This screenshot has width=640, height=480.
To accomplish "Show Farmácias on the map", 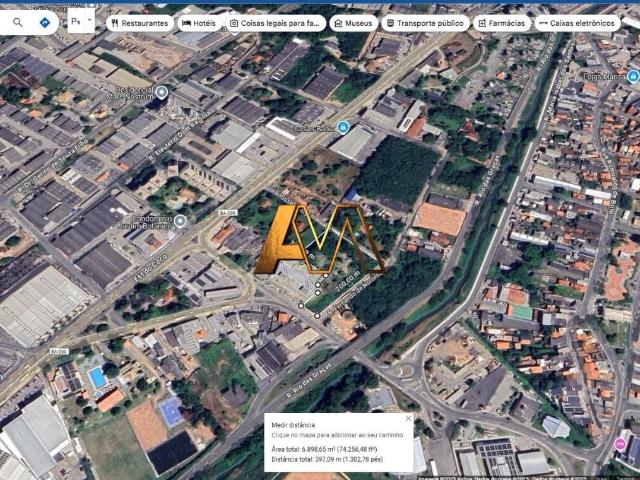I will point(502,23).
